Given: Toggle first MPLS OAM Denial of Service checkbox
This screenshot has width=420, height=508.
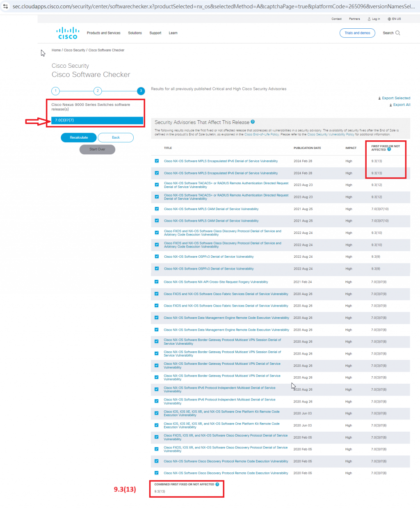Looking at the screenshot, I should [x=157, y=209].
